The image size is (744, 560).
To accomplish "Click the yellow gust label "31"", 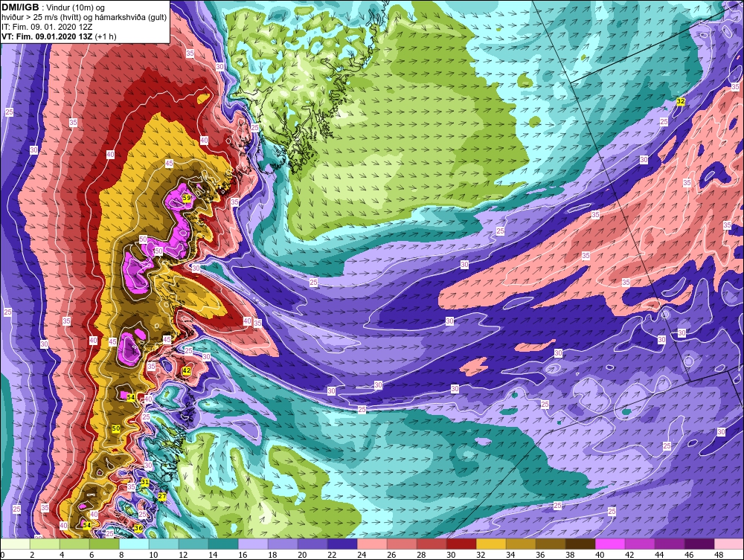I will [x=145, y=482].
